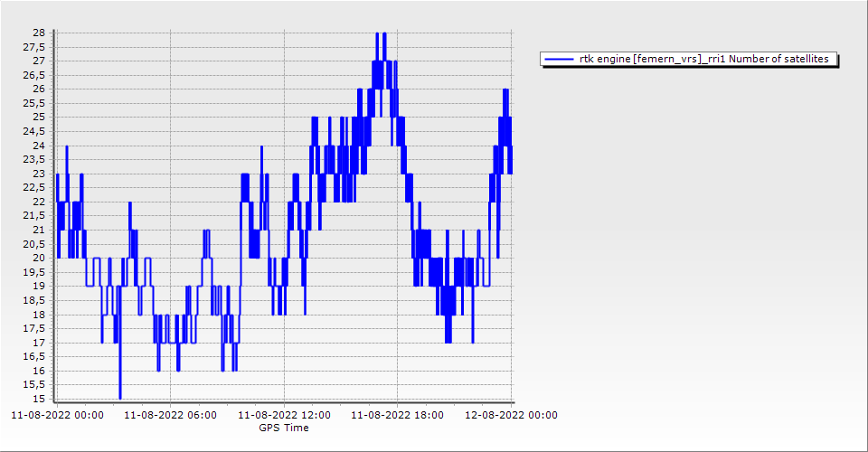Click the 11-08-2022 06:00 axis label
This screenshot has height=452, width=868.
(170, 415)
